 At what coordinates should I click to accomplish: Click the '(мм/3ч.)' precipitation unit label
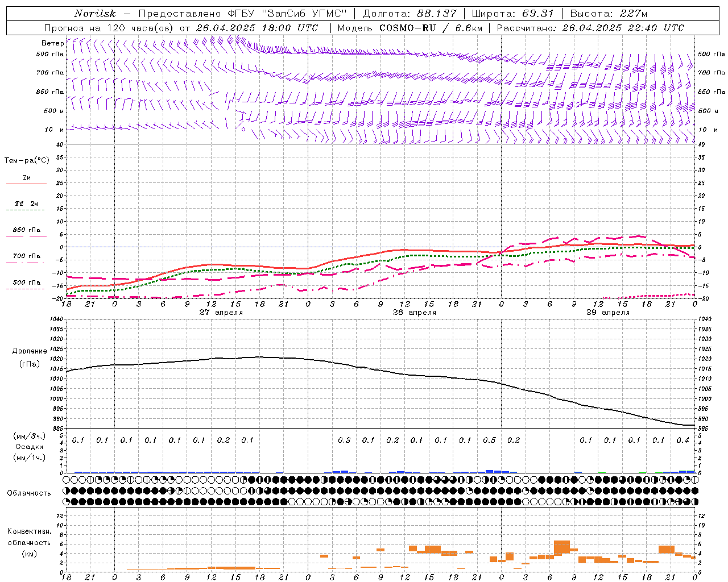[x=30, y=436]
